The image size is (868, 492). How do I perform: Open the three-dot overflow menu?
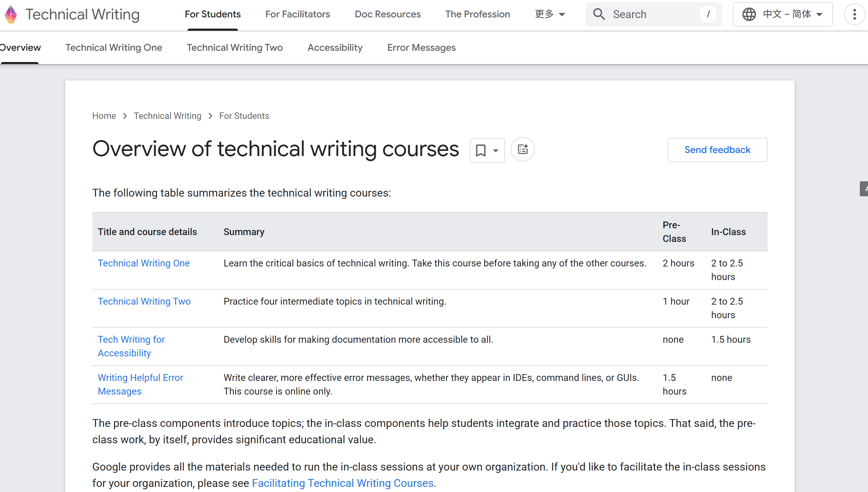coord(854,14)
